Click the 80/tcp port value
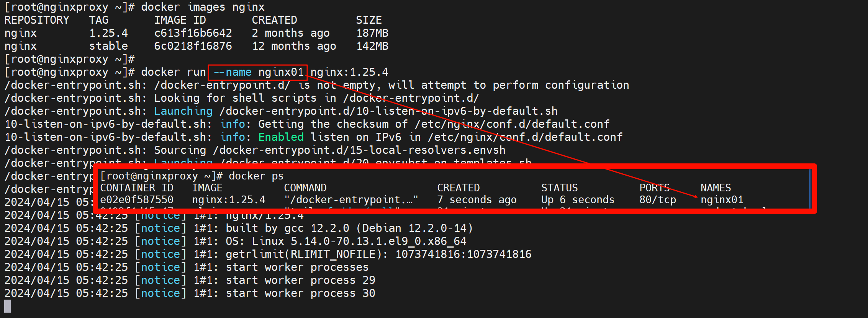This screenshot has height=318, width=868. coord(657,200)
